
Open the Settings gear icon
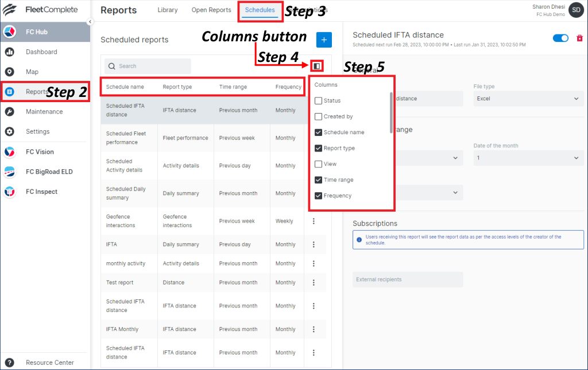point(10,132)
